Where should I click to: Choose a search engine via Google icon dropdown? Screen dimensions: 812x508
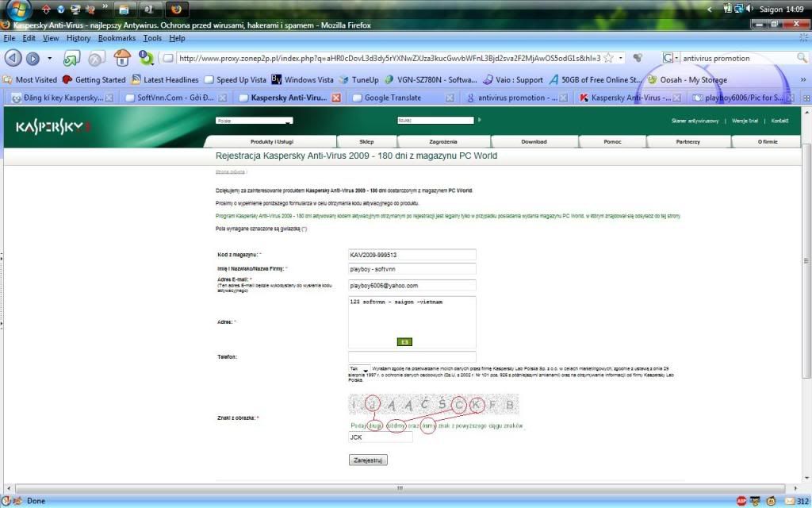click(671, 58)
